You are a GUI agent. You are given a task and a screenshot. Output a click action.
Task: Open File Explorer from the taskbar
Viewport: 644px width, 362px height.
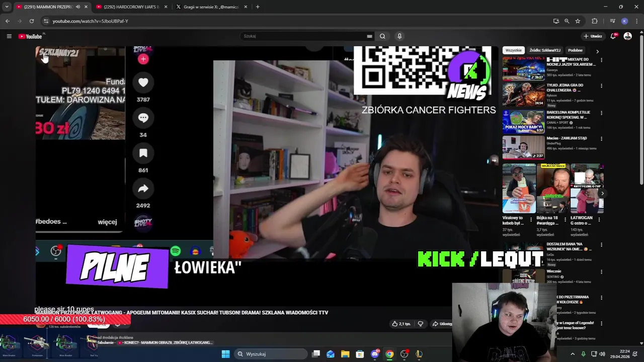tap(345, 354)
